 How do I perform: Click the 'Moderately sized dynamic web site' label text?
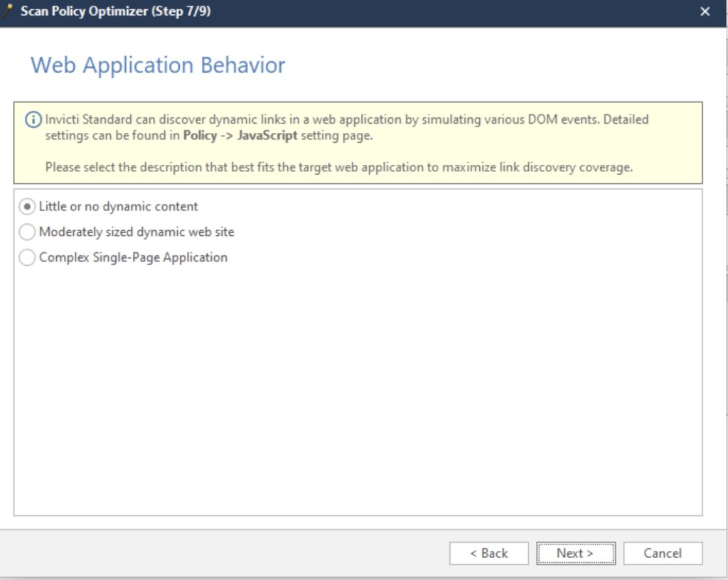tap(136, 232)
